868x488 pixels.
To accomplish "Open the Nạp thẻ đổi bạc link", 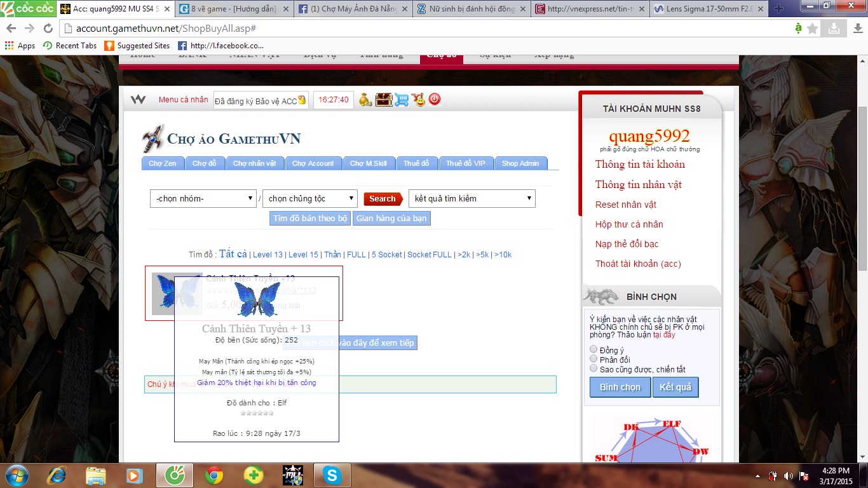I will [x=627, y=244].
